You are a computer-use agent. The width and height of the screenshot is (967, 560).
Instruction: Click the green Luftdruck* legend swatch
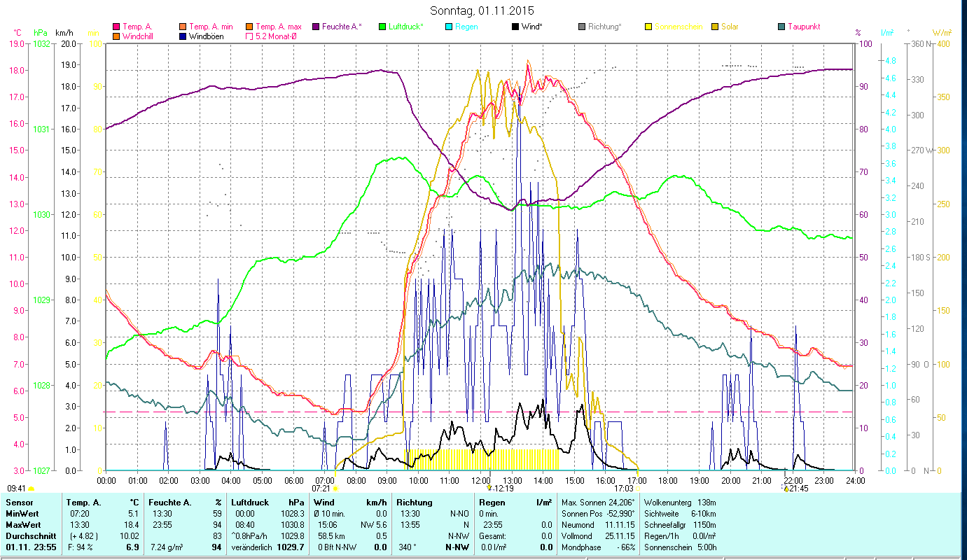coord(382,27)
